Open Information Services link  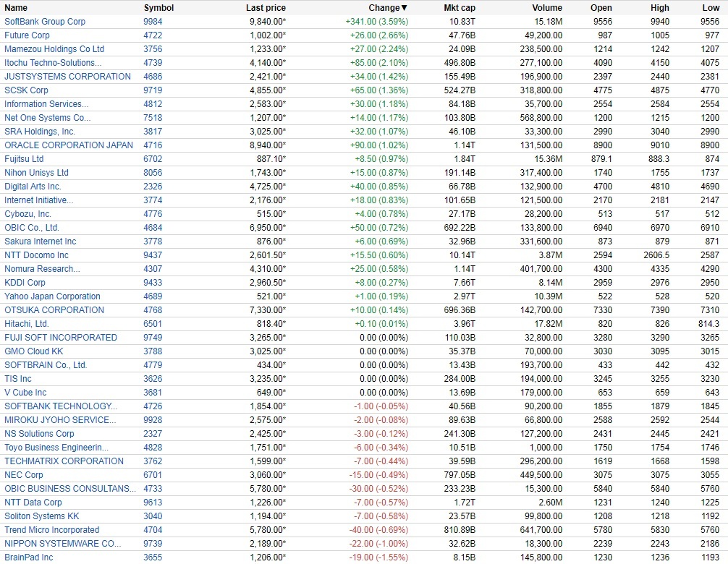tap(46, 104)
